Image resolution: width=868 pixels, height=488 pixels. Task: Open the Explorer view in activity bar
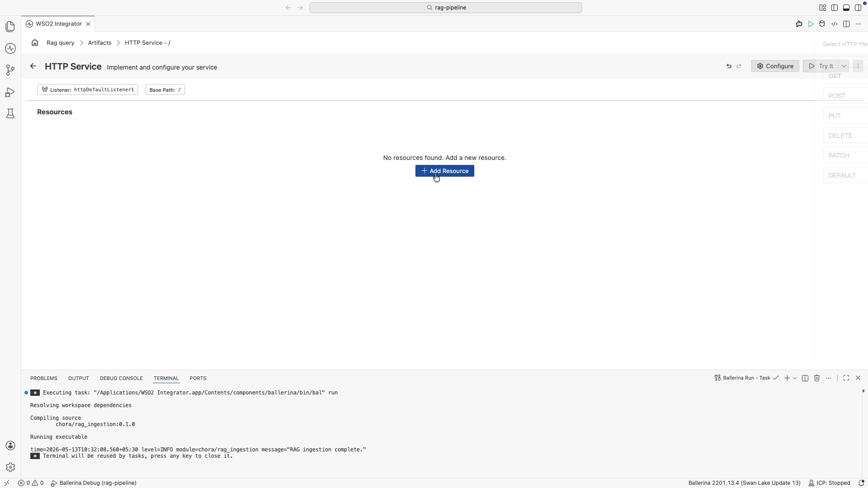(10, 27)
